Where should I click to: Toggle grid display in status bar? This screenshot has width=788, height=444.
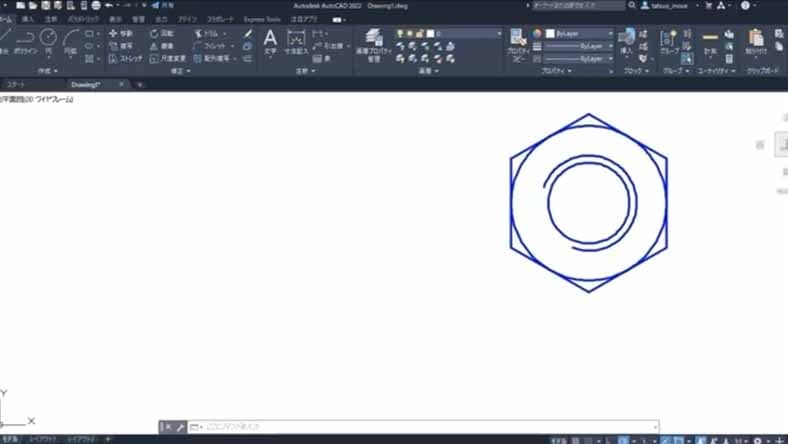575,440
